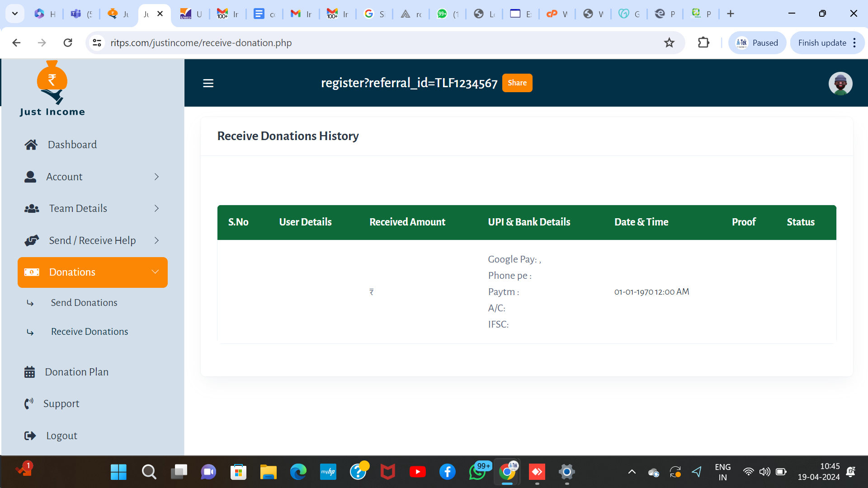Click the orange Share button
Screen dimensions: 868x488
(517, 83)
